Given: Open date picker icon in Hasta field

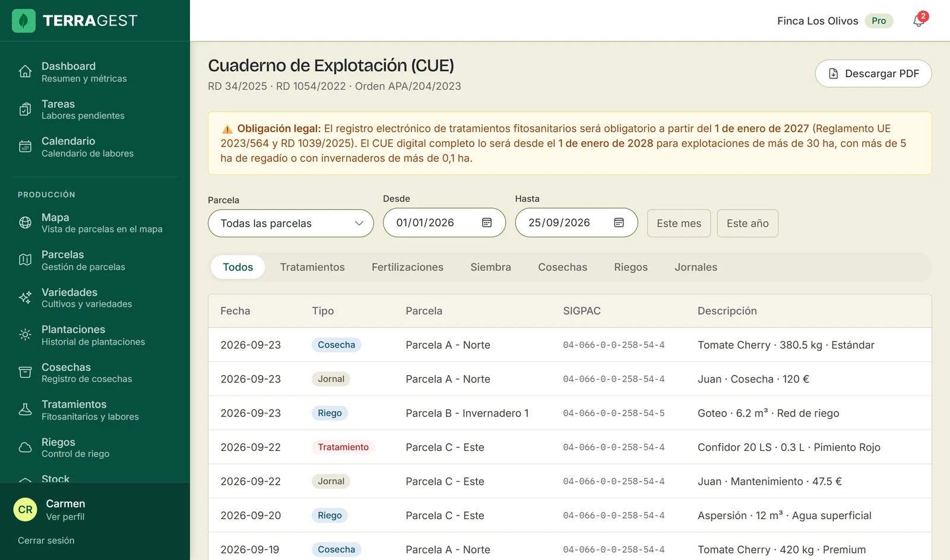Looking at the screenshot, I should (619, 222).
